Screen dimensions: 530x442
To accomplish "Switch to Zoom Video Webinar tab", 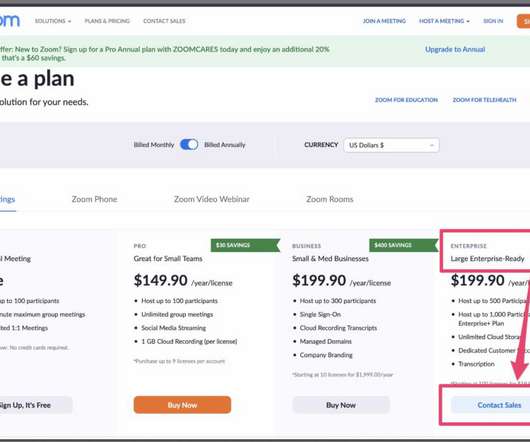I will [212, 199].
